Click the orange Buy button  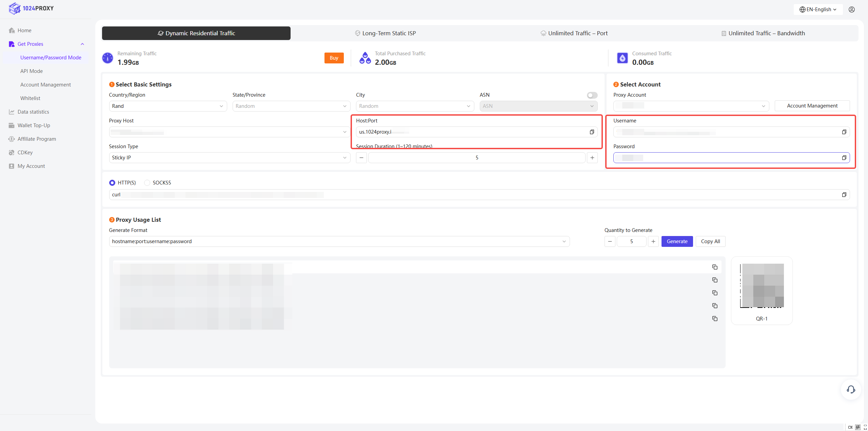tap(334, 58)
